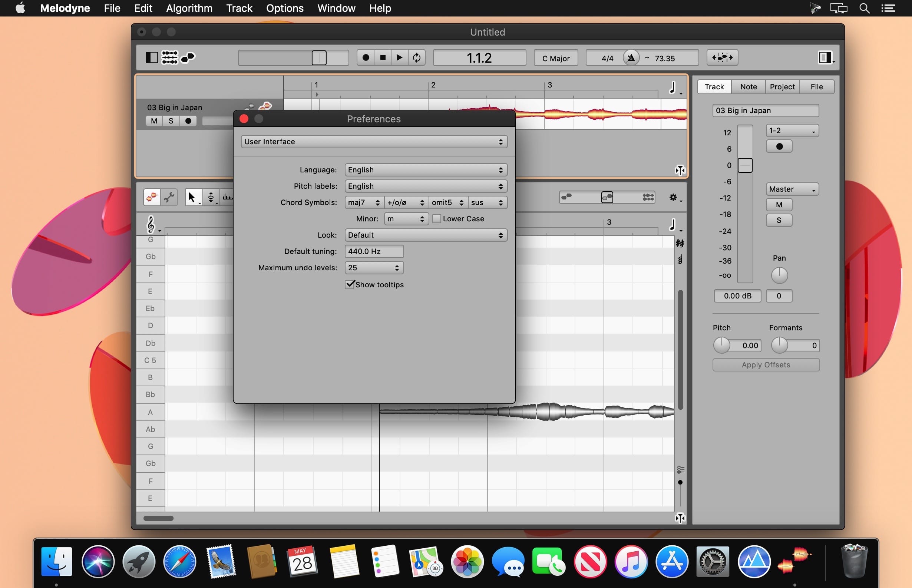Open the Pitch labels dropdown
The image size is (912, 588).
click(426, 186)
